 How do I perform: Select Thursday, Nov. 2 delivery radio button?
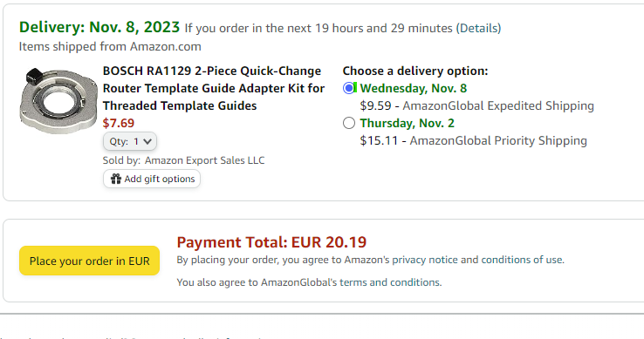click(x=349, y=123)
